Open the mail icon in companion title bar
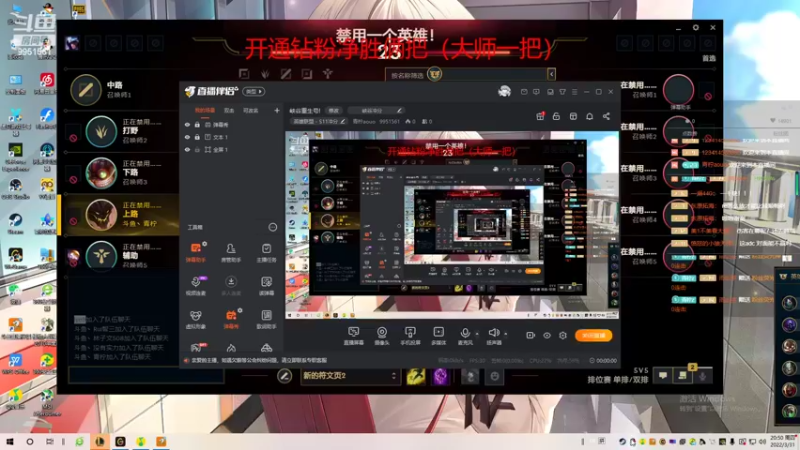The width and height of the screenshot is (800, 450). coord(524,92)
